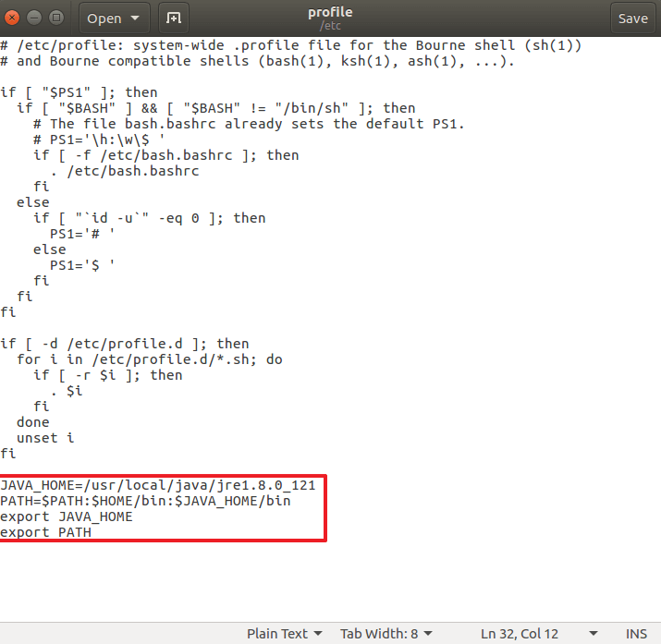Toggle the INS insert mode indicator

pos(636,633)
